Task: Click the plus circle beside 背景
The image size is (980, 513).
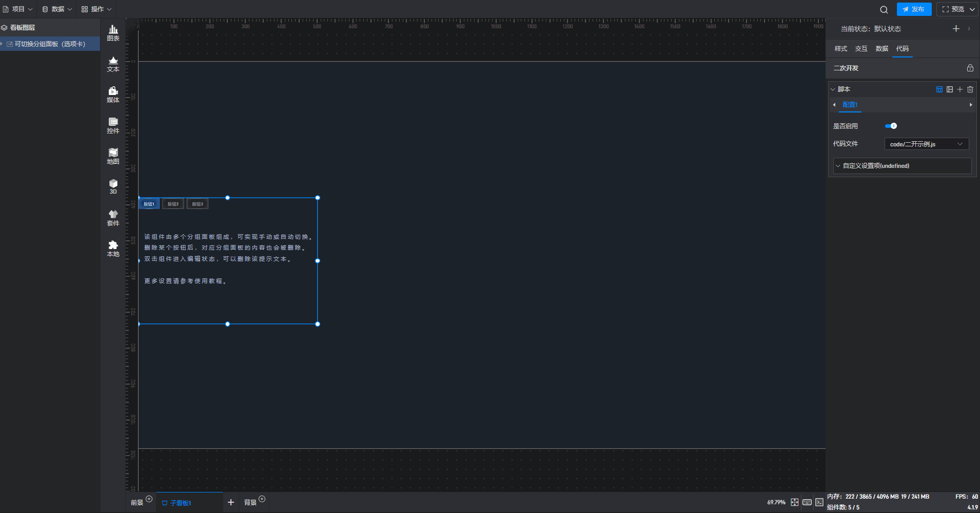Action: (262, 499)
